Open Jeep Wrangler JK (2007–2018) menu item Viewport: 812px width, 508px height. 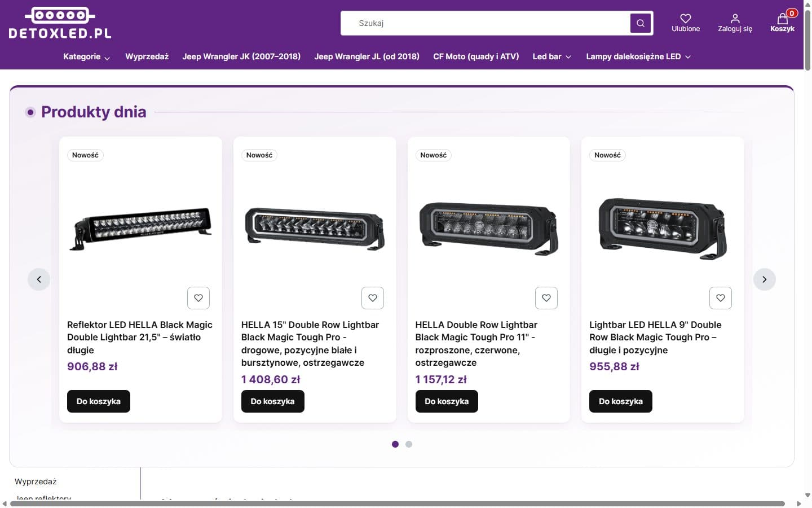coord(241,56)
